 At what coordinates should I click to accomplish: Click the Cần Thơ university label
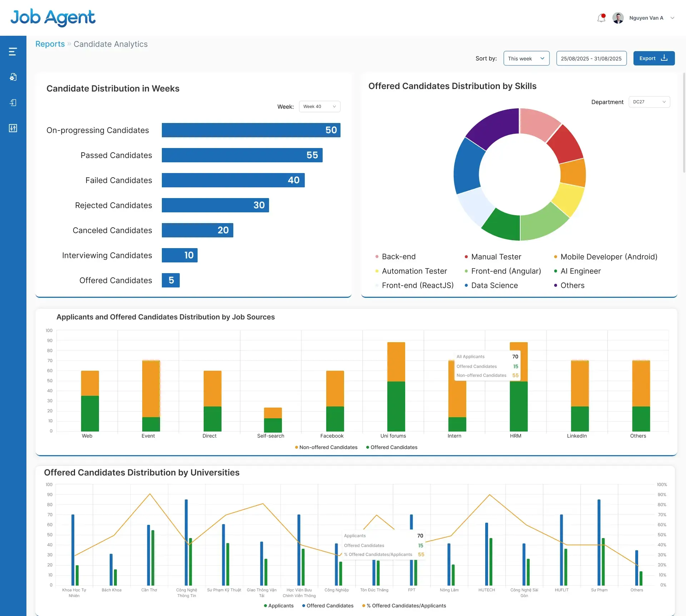(149, 590)
